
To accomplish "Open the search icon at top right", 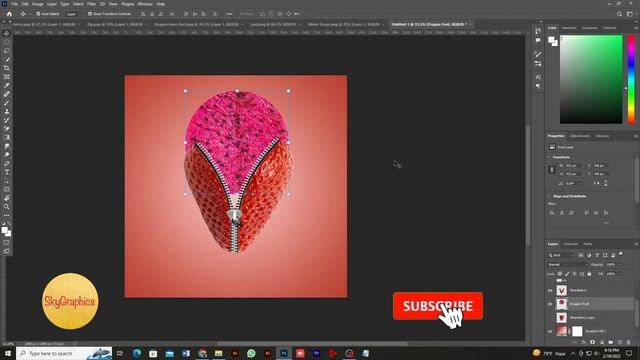I will [619, 14].
